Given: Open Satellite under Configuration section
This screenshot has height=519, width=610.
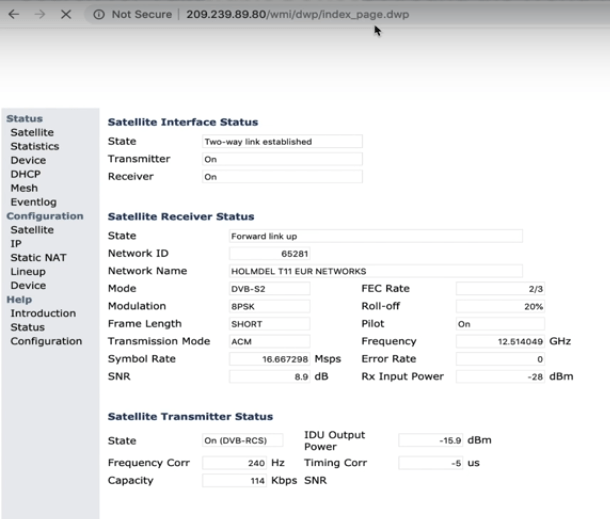Looking at the screenshot, I should [32, 230].
